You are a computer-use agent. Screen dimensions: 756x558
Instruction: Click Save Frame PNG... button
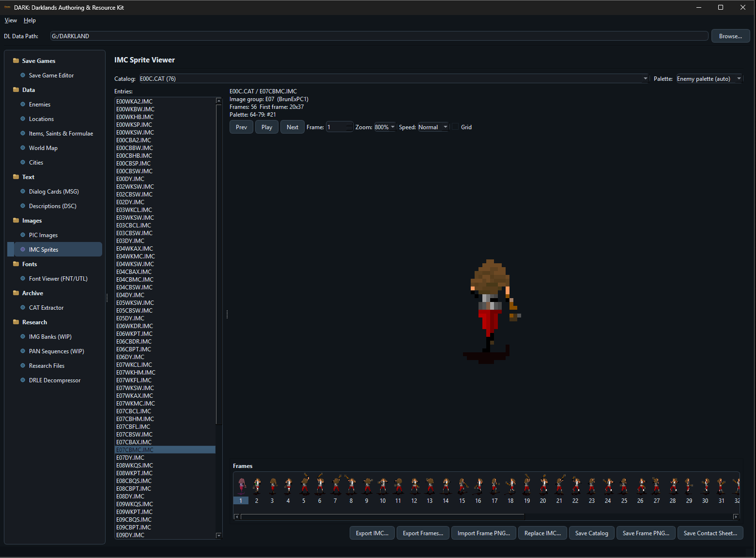[x=646, y=533]
